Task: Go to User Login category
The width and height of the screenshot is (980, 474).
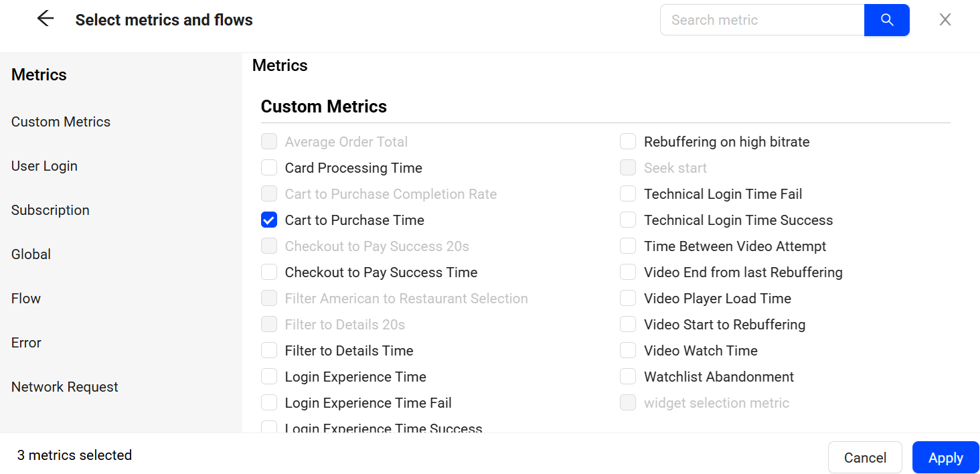Action: coord(44,166)
